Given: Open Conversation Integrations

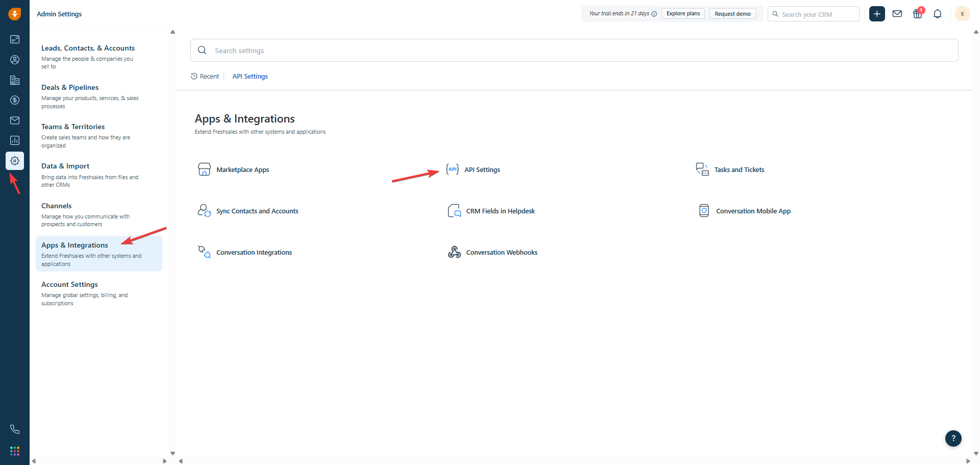Looking at the screenshot, I should coord(244,252).
